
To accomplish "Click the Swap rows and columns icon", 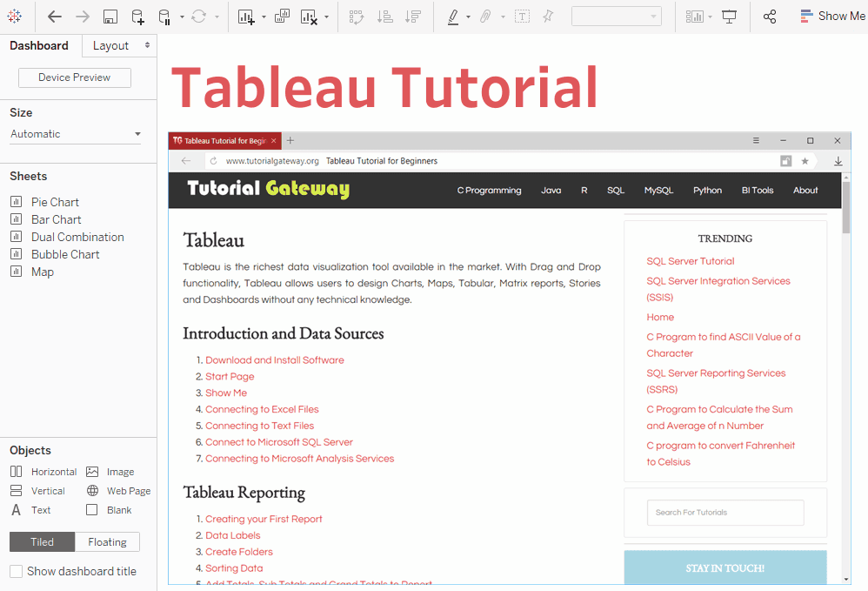I will tap(357, 17).
